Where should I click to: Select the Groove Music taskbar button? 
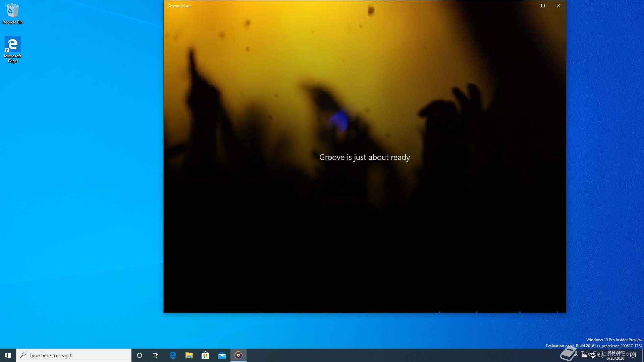[x=238, y=355]
